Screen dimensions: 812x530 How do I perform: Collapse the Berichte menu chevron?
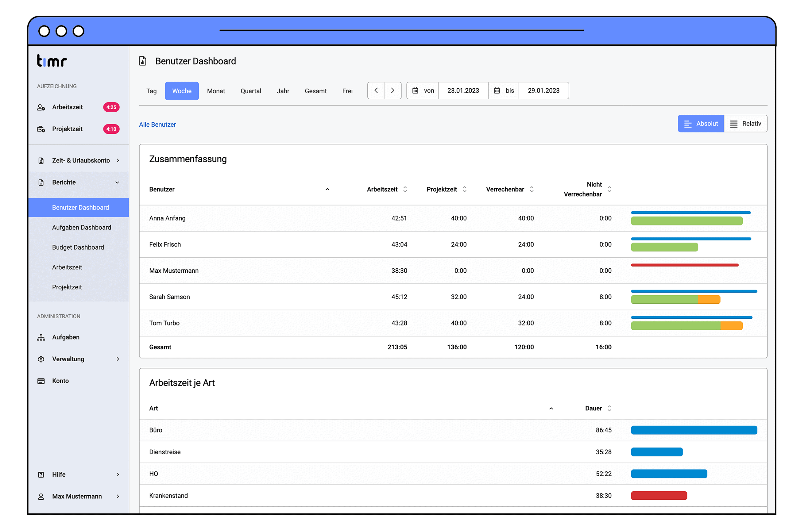pos(117,182)
